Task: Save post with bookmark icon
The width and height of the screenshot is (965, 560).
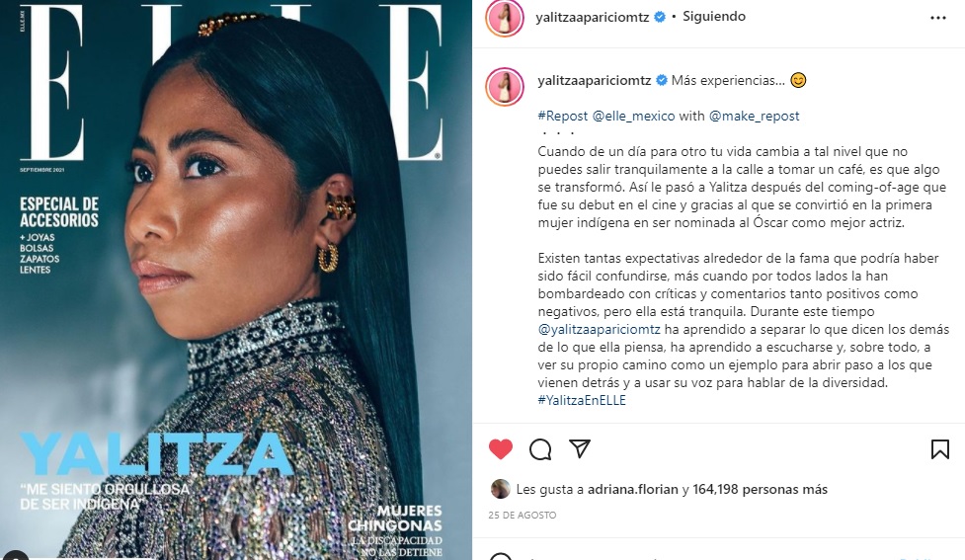Action: pos(939,449)
